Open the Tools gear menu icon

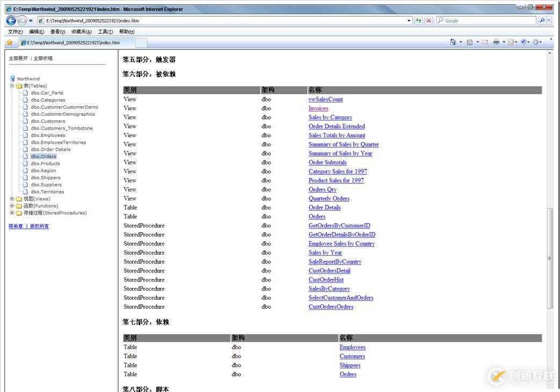point(537,42)
